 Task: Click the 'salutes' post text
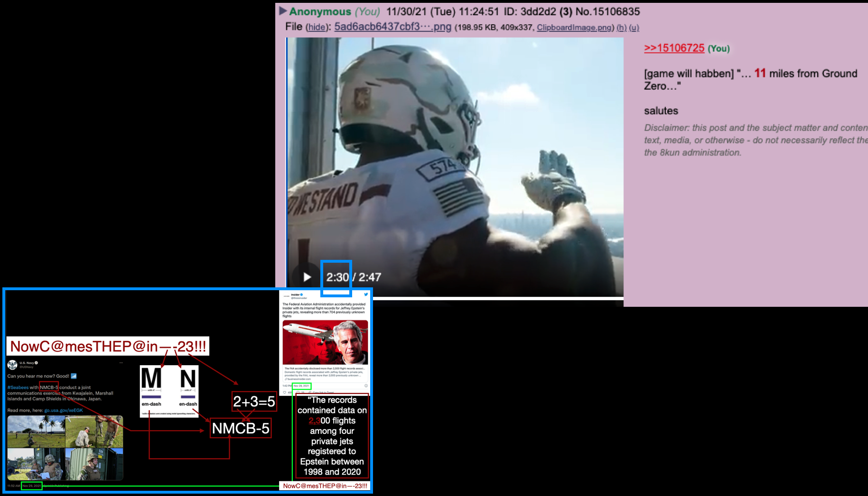(x=661, y=111)
